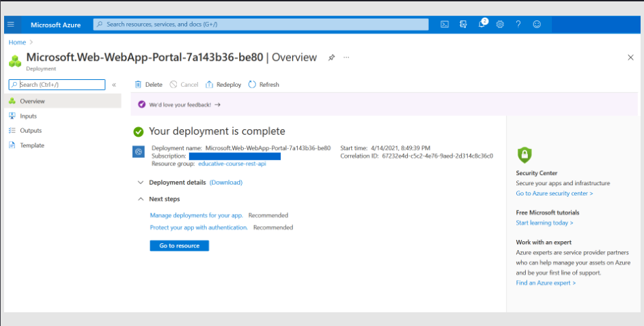The height and width of the screenshot is (326, 644).
Task: Open the educative-course-rest-api resource group
Action: [x=232, y=163]
